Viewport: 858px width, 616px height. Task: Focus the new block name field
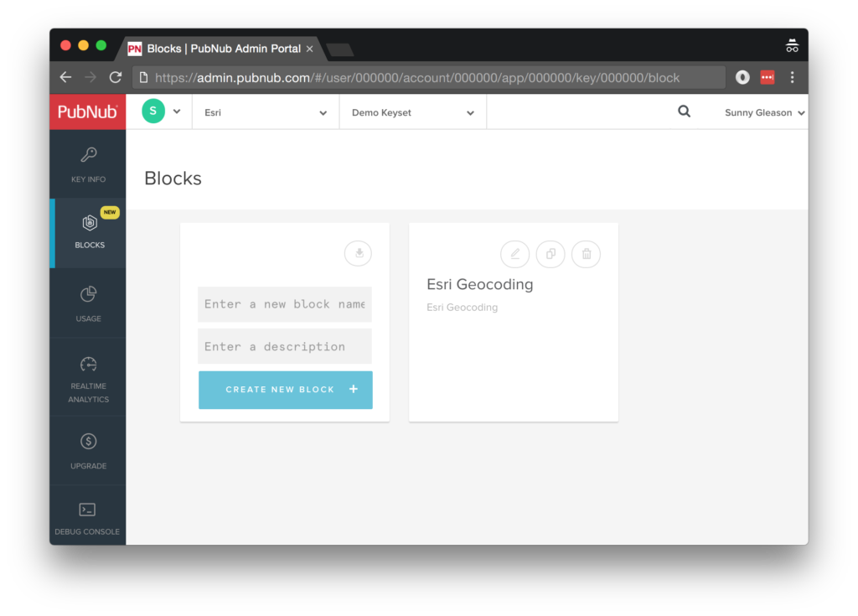click(285, 304)
